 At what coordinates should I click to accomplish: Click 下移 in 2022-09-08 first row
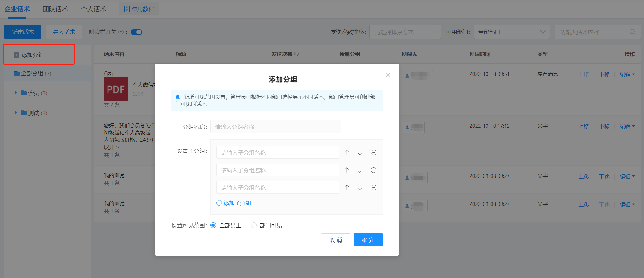tap(604, 176)
